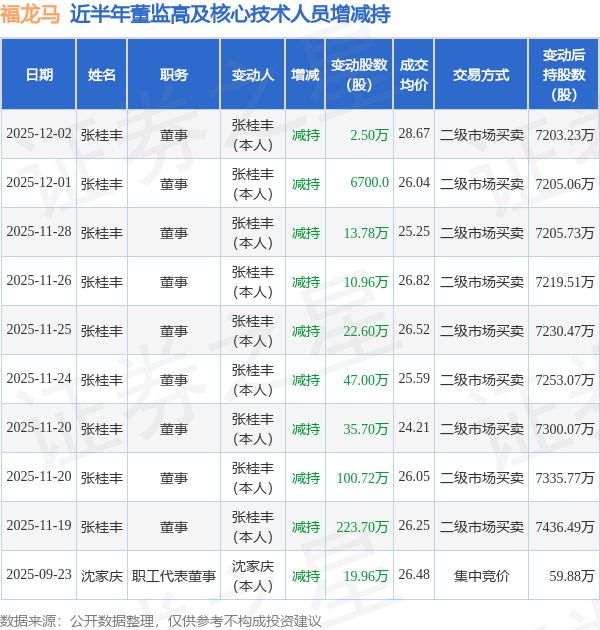Viewport: 600px width, 630px height.
Task: Click the position 职工代表董事
Action: pyautogui.click(x=174, y=576)
